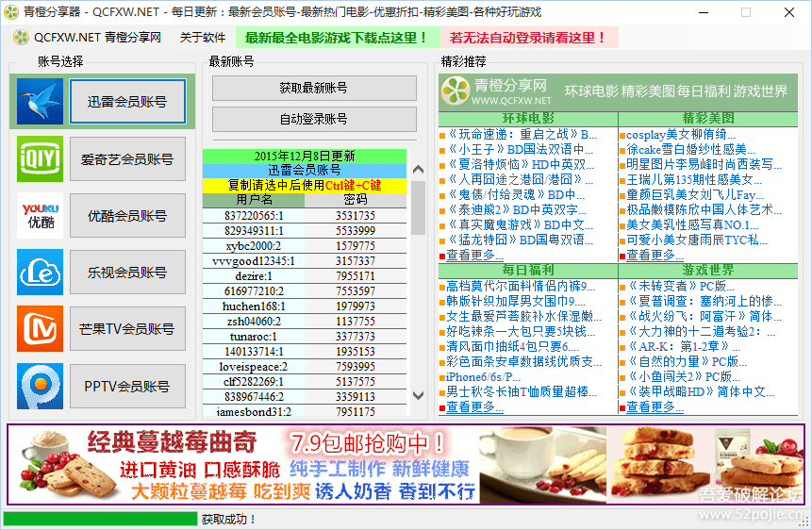This screenshot has width=812, height=530.
Task: Open 若无法自动登录请看这里 menu item
Action: click(x=528, y=38)
